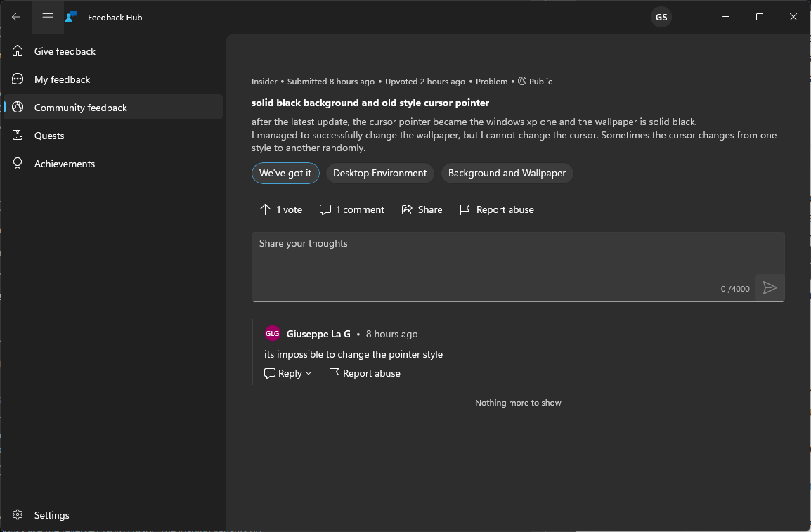Select Background and Wallpaper tag
Screen dimensions: 811x532
click(x=507, y=173)
